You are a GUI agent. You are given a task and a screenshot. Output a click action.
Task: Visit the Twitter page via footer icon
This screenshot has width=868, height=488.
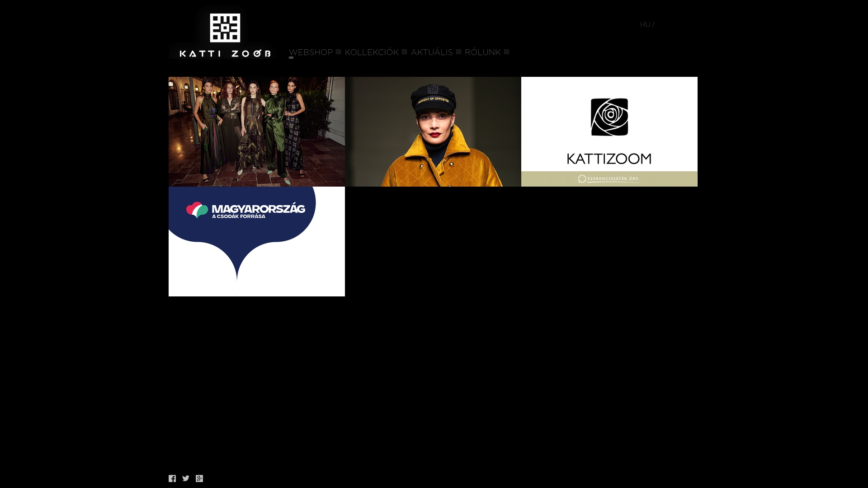[x=186, y=478]
